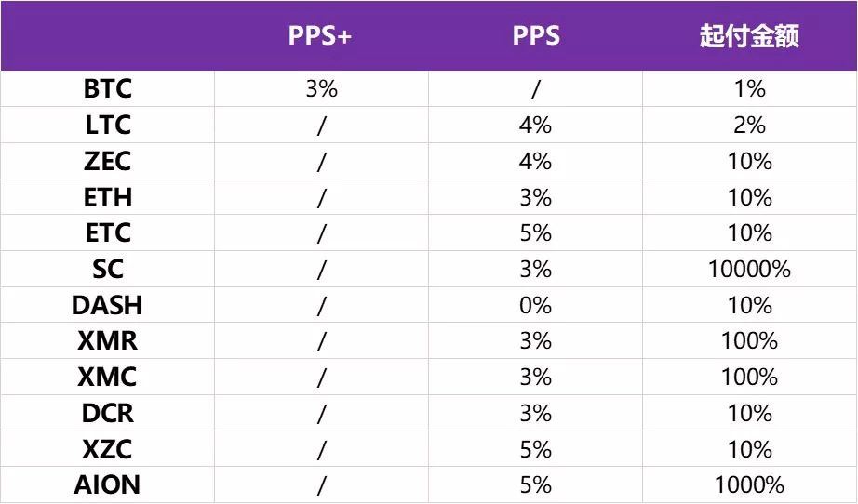Click the ZEC coin name cell

(x=108, y=162)
